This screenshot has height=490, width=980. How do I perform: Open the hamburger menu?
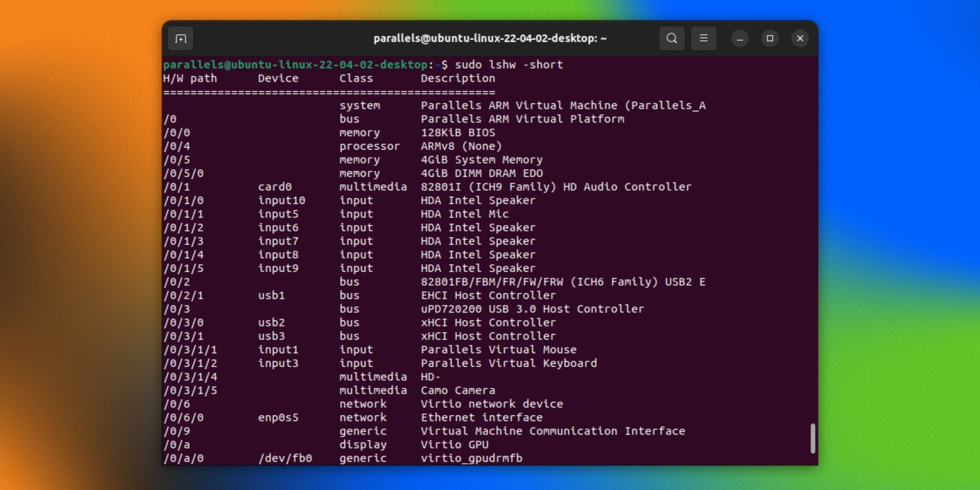coord(704,38)
